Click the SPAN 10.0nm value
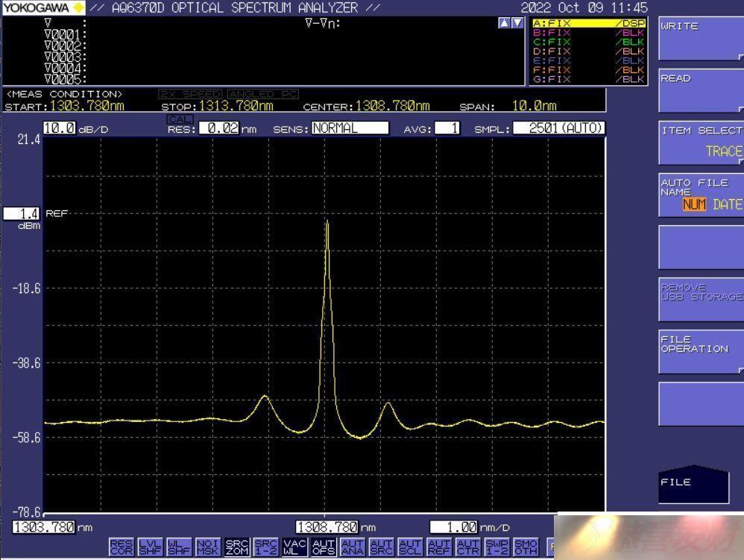This screenshot has height=560, width=744. [x=534, y=106]
